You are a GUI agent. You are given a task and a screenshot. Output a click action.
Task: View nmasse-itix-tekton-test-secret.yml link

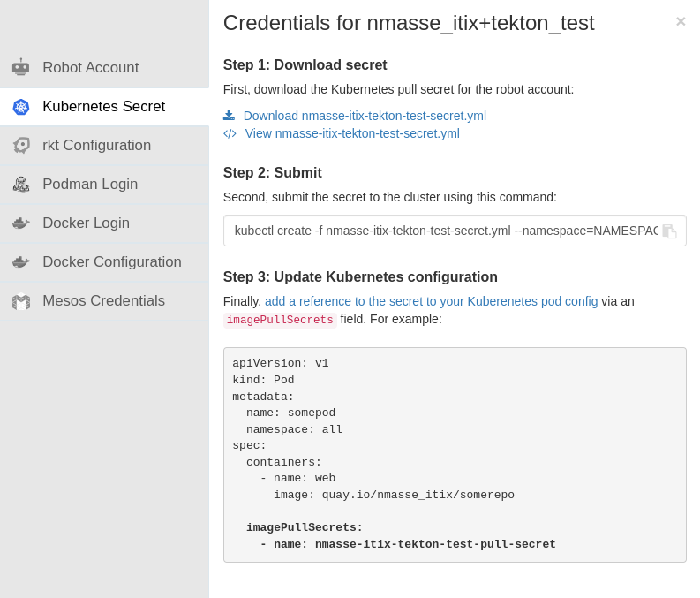pyautogui.click(x=352, y=133)
